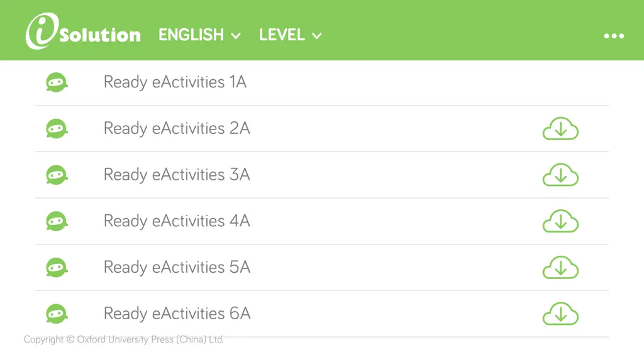This screenshot has width=644, height=362.
Task: Click the robot icon beside eActivities 4A
Action: point(57,222)
